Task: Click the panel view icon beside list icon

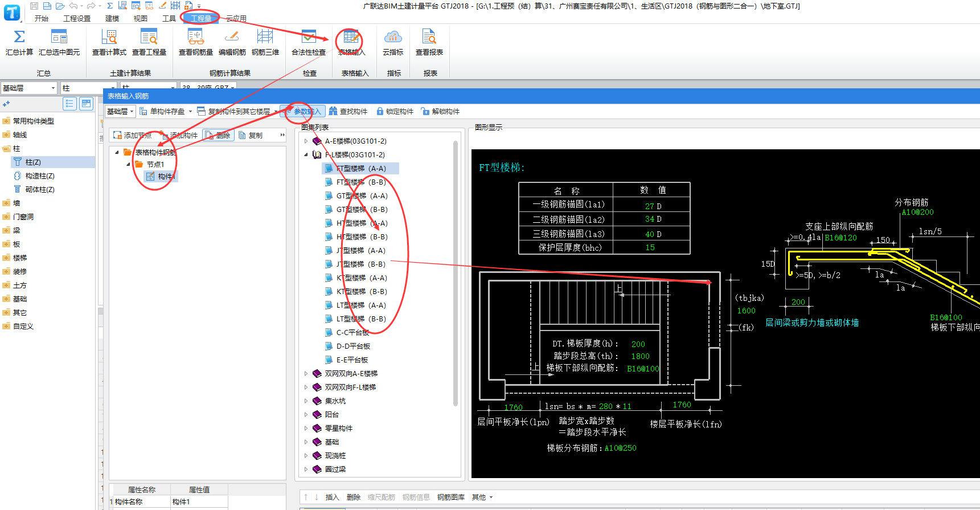Action: point(87,104)
